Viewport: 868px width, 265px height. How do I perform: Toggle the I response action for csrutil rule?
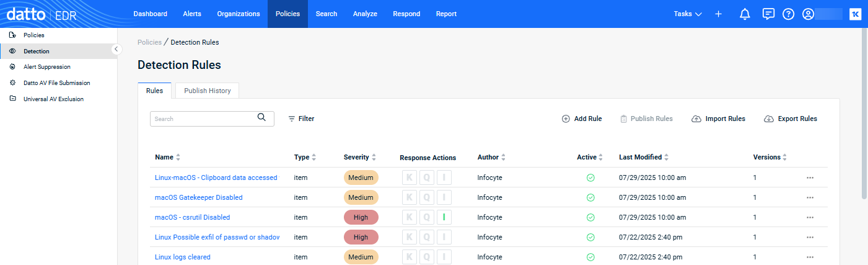point(444,217)
